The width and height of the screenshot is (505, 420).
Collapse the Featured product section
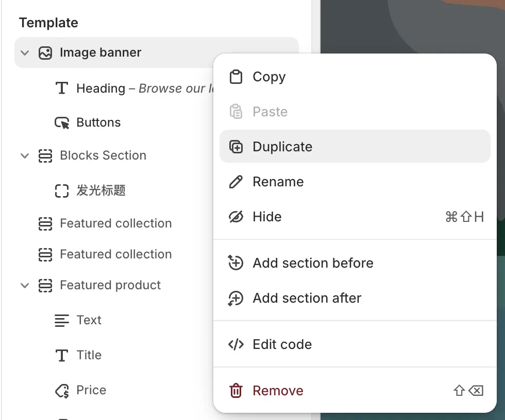(x=25, y=285)
